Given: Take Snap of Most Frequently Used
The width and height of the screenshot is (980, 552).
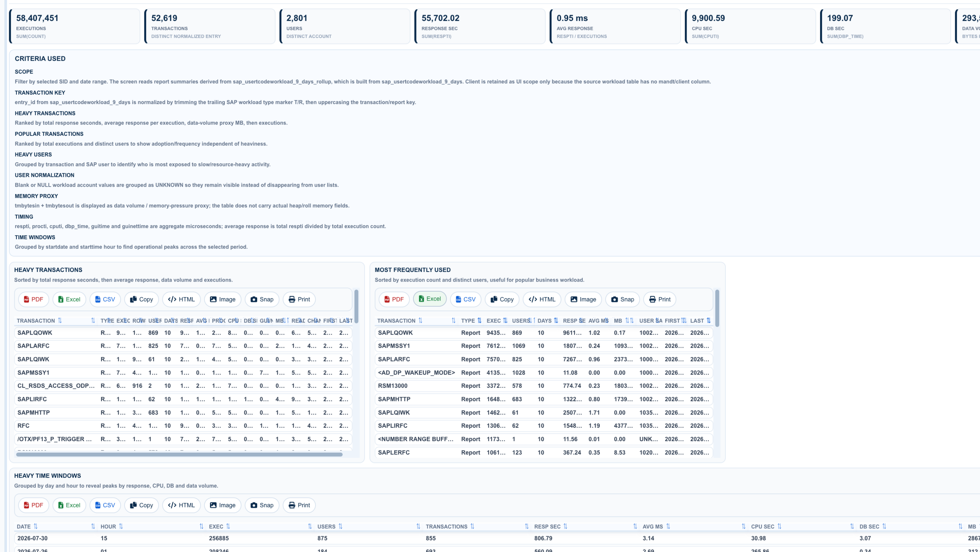Looking at the screenshot, I should [622, 299].
